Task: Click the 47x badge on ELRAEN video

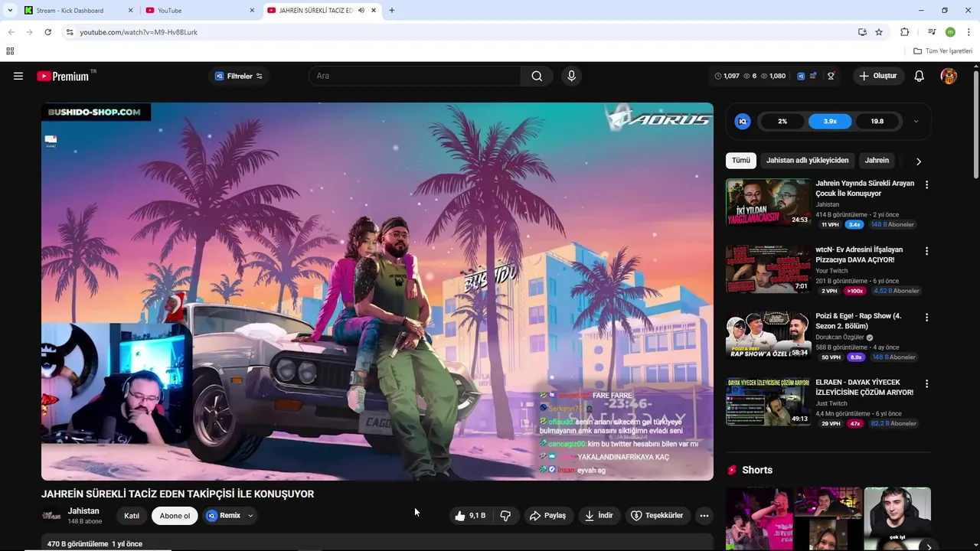Action: coord(854,424)
